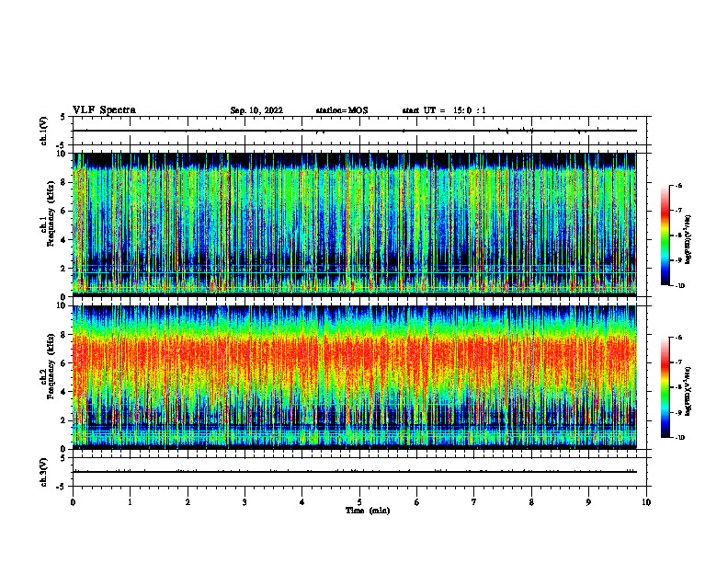728x563 pixels.
Task: Click the 'start UT = 15:0 :1' text
Action: click(x=444, y=110)
